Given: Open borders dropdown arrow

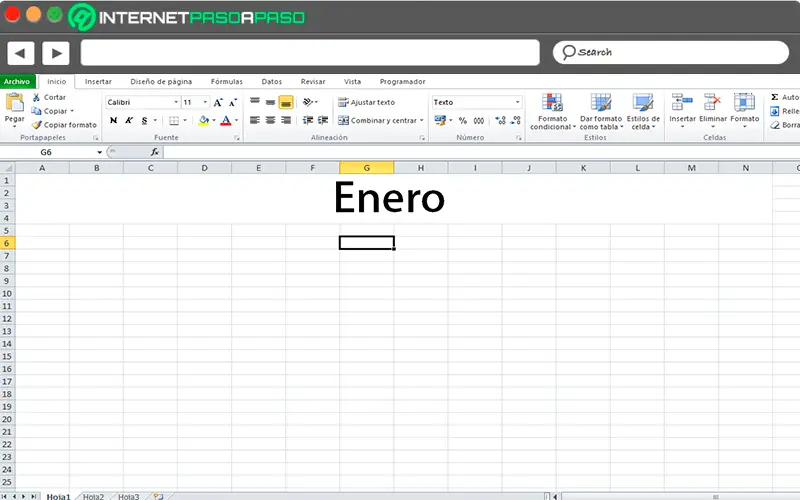Looking at the screenshot, I should 185,120.
